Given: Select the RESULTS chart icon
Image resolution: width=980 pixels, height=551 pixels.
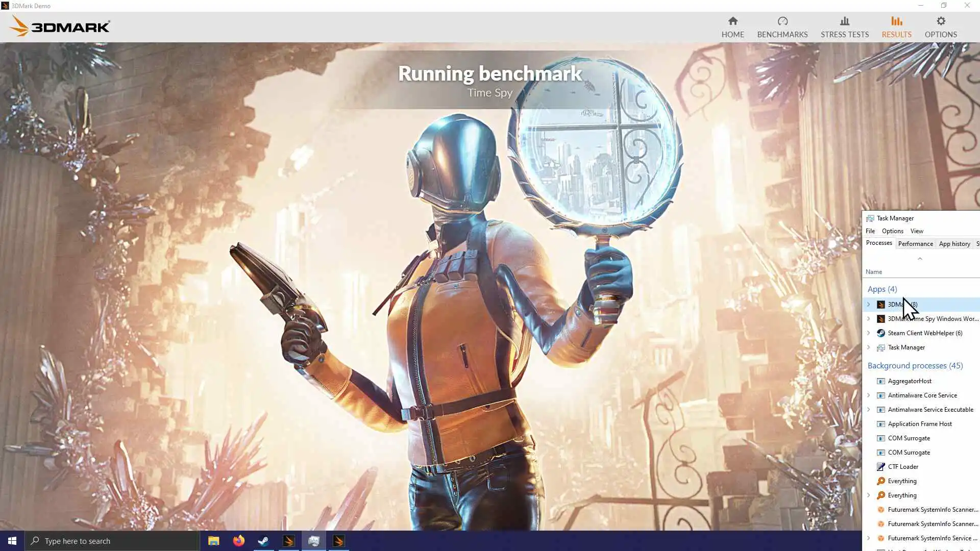Looking at the screenshot, I should [x=896, y=21].
